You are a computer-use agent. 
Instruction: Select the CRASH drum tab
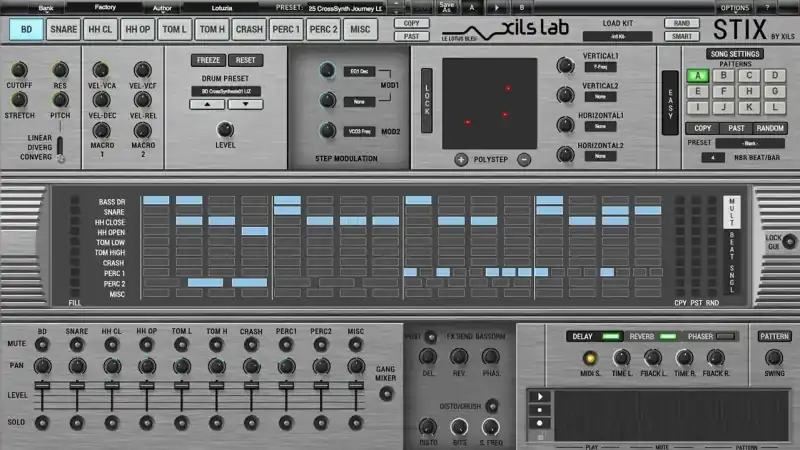click(x=249, y=29)
